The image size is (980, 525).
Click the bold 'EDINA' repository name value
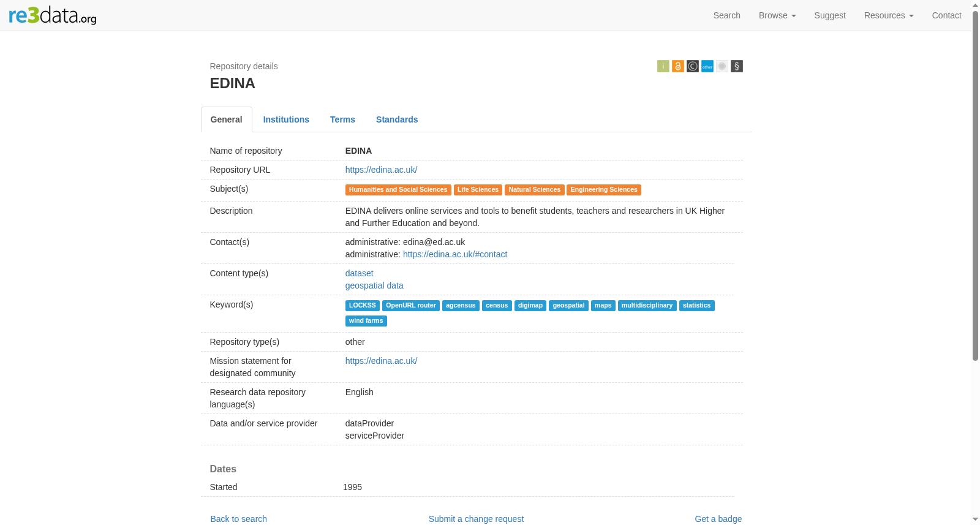coord(358,151)
